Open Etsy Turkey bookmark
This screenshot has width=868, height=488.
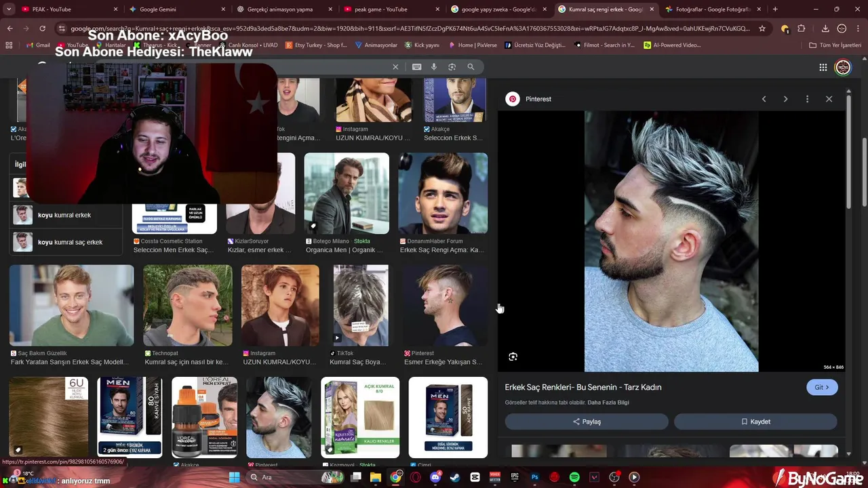[x=316, y=45]
